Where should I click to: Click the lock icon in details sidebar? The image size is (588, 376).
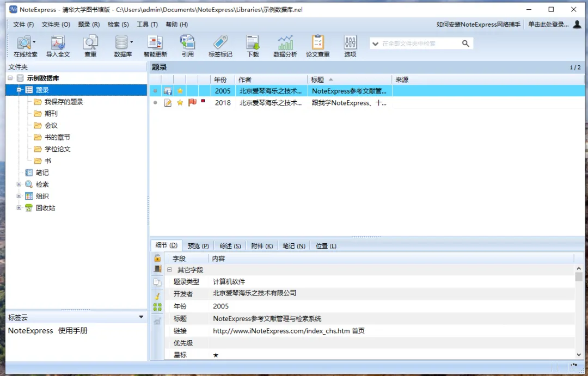[157, 258]
